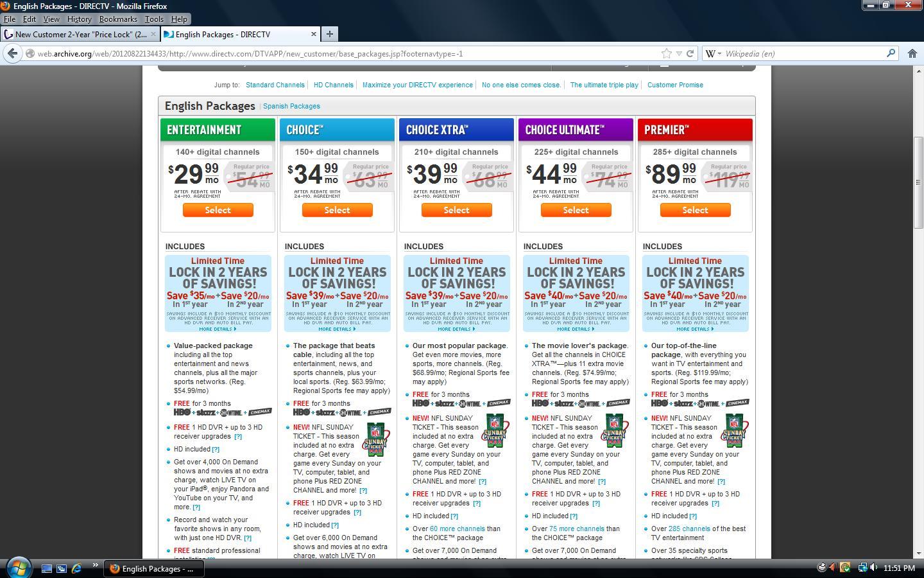Click the network icon in system tray
This screenshot has width=924, height=578.
point(863,568)
